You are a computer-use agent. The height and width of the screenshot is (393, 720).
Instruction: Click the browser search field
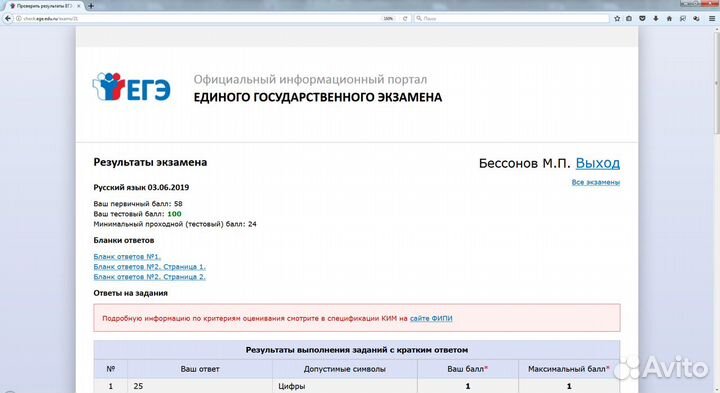tap(512, 18)
